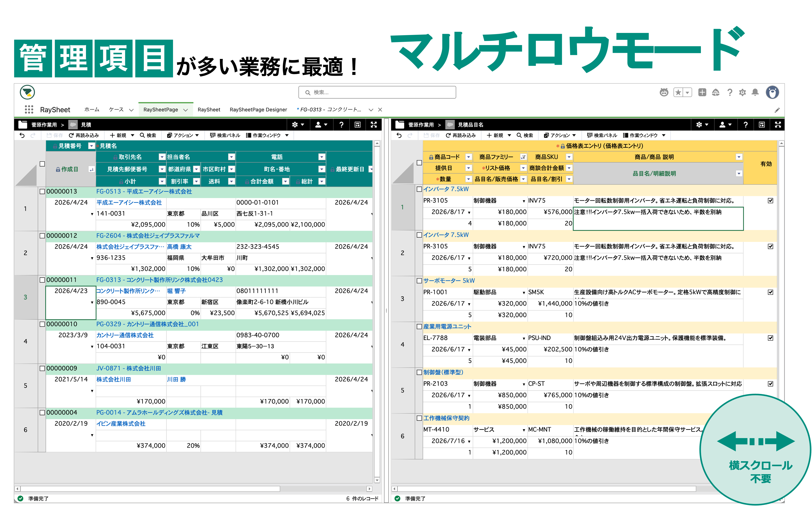Click the edit navigation pencil icon
812x506 pixels.
click(x=777, y=110)
